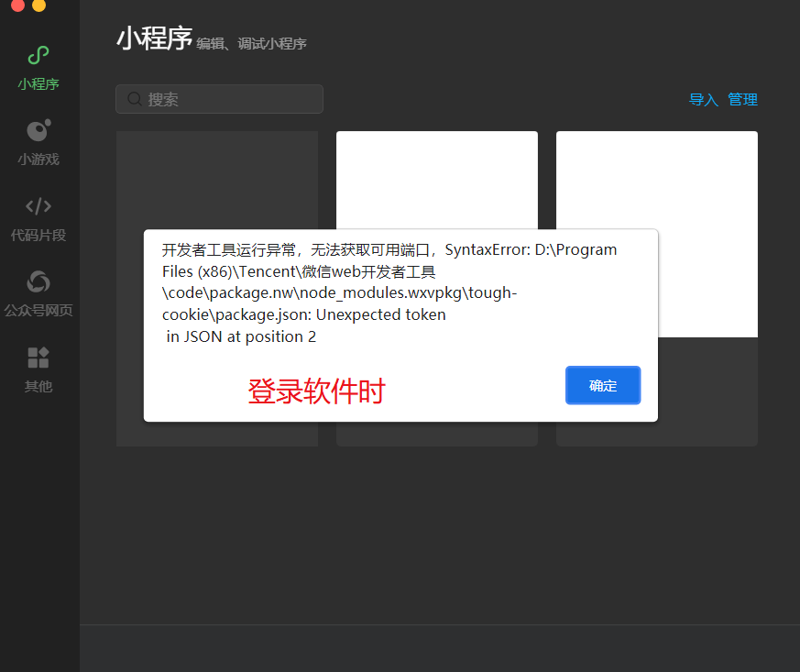The image size is (800, 672).
Task: Select the 小游戏 label in sidebar
Action: point(38,160)
